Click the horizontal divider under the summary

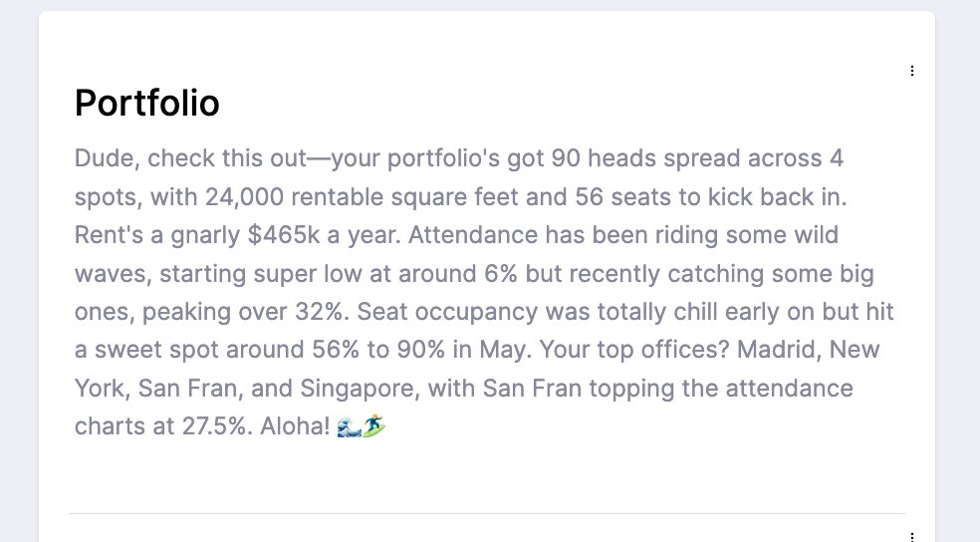(x=487, y=514)
